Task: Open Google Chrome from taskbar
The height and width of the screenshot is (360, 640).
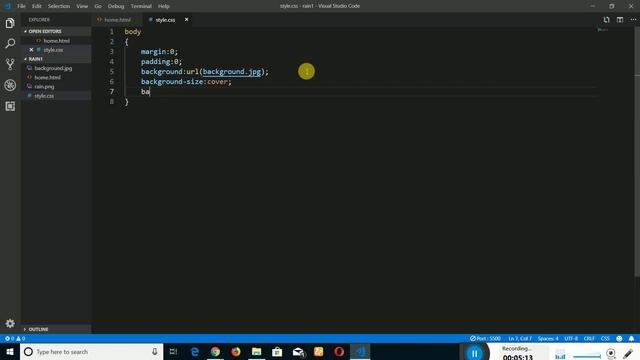Action: pos(215,351)
